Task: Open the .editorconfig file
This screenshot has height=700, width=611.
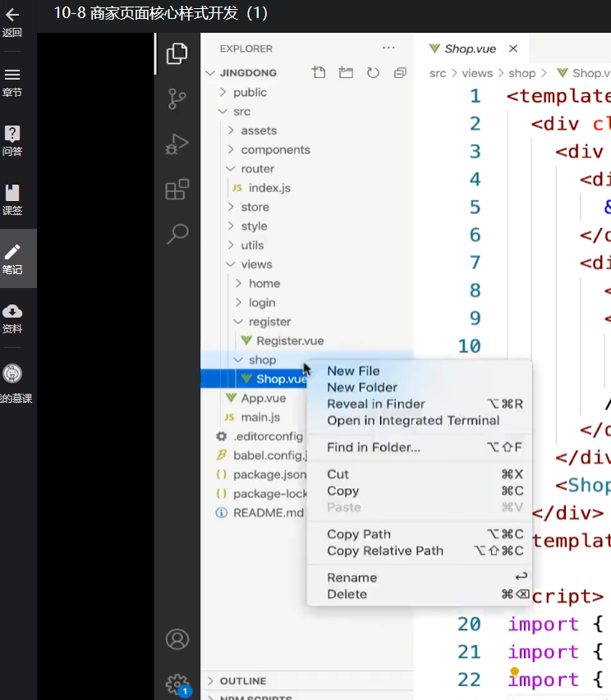Action: point(268,437)
